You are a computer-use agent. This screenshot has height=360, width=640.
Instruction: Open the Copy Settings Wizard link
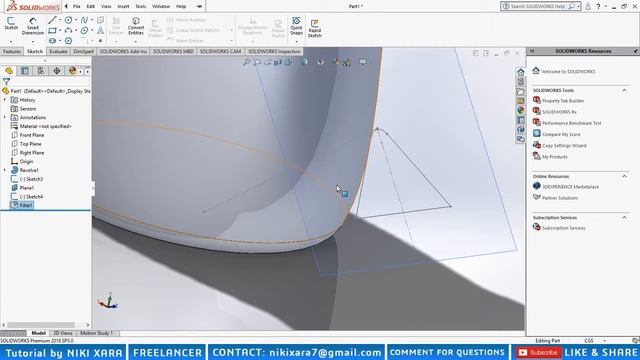564,145
